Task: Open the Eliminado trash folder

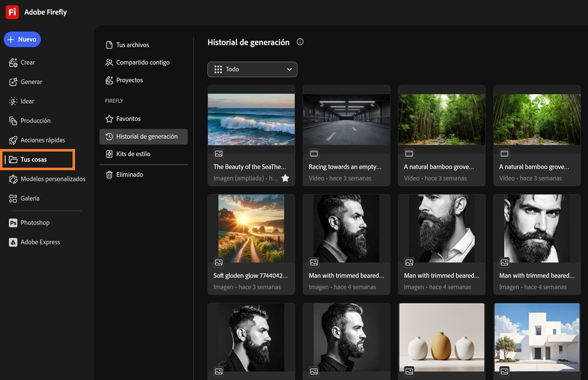Action: pos(129,175)
